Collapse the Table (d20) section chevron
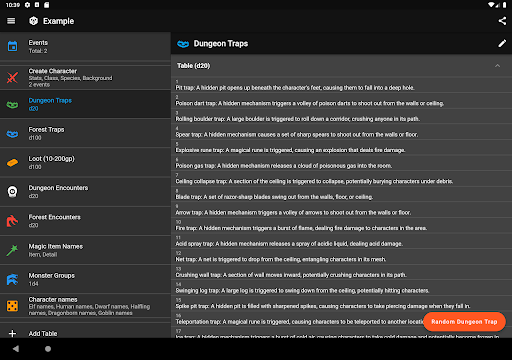The image size is (512, 360). click(497, 66)
